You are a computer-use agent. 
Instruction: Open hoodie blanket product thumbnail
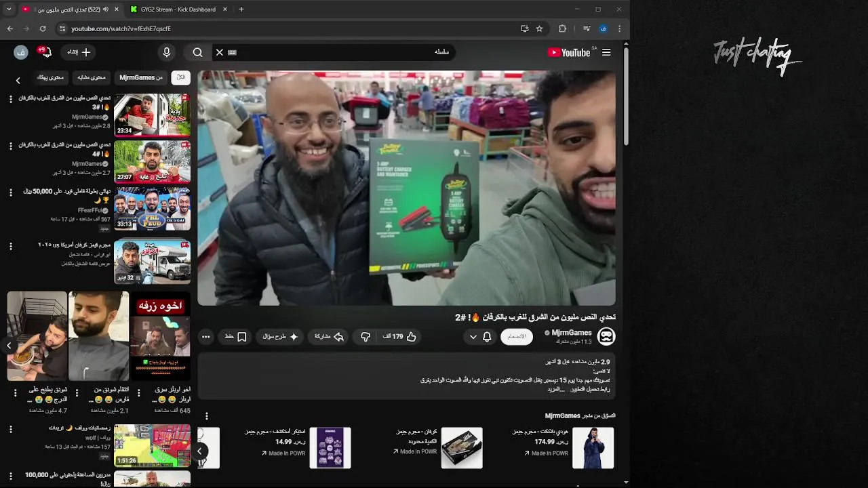click(x=593, y=447)
